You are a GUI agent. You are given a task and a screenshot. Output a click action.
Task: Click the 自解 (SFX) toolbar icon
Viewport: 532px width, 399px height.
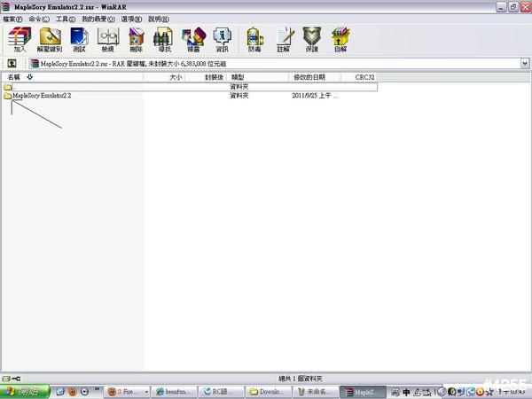coord(340,39)
